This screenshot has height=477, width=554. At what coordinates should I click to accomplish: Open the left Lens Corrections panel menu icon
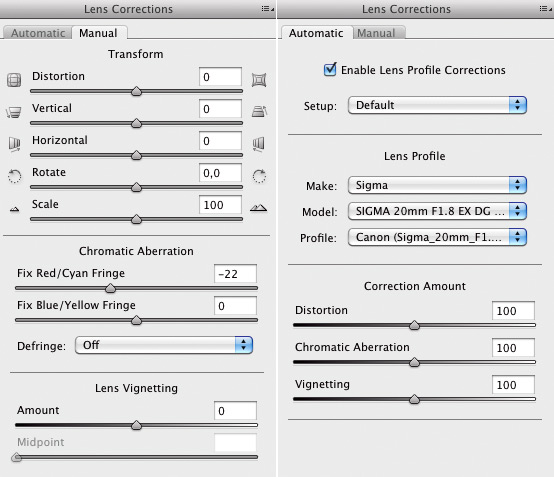point(267,9)
